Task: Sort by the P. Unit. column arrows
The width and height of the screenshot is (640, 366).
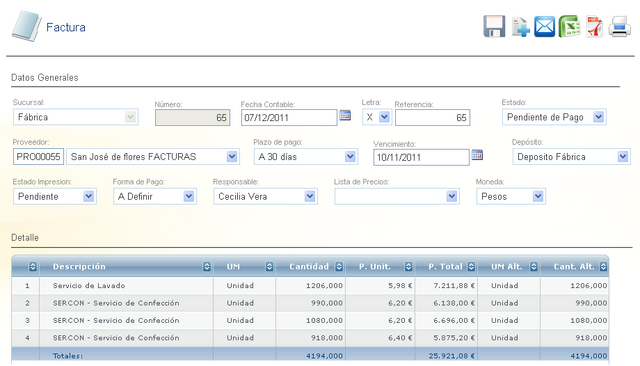Action: click(409, 267)
